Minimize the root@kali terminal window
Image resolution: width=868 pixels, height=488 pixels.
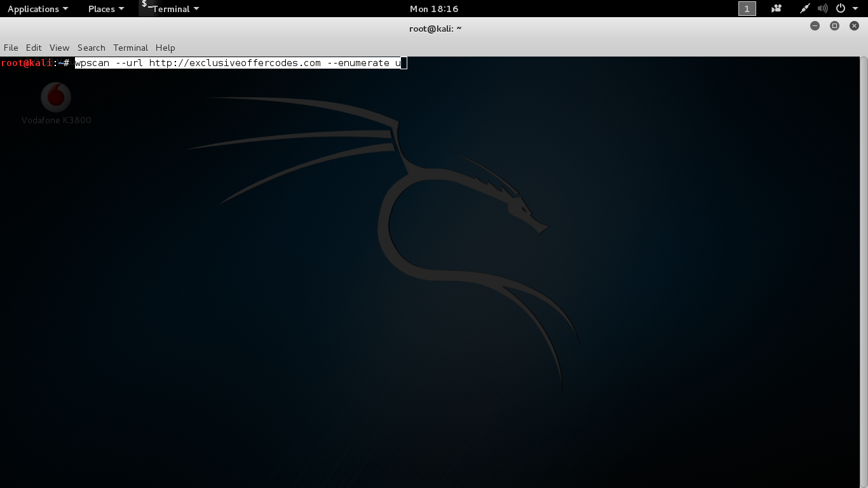tap(815, 26)
